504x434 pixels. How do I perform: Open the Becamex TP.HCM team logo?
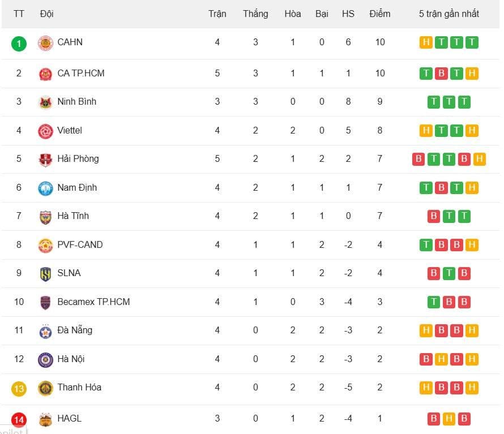tap(45, 302)
